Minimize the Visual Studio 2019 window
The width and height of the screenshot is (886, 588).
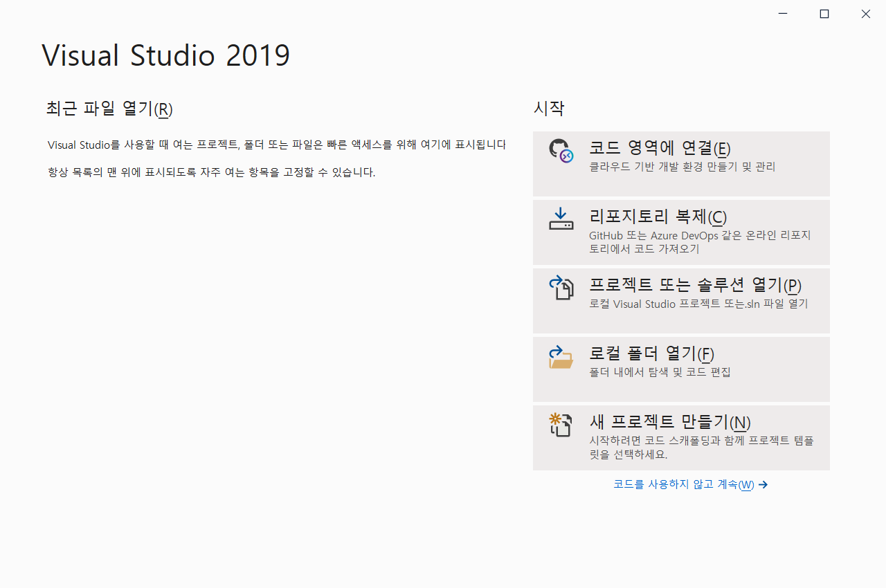pyautogui.click(x=783, y=14)
